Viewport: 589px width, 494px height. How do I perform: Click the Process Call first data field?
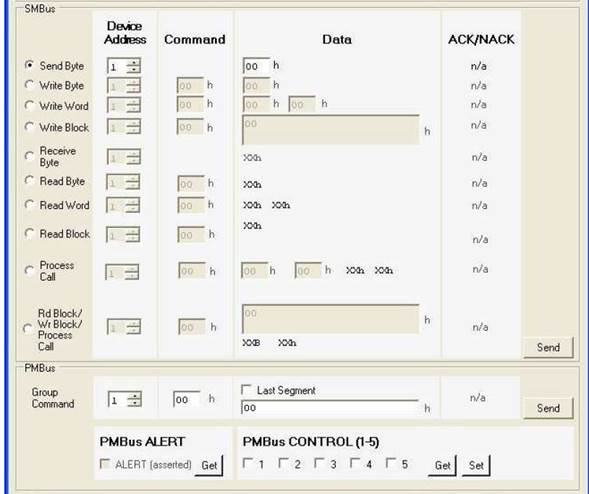(255, 270)
